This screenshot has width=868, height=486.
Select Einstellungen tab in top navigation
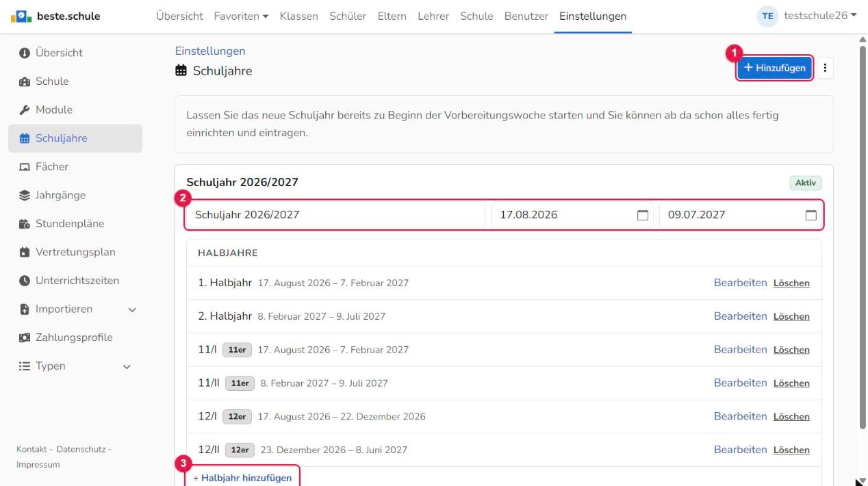tap(593, 16)
